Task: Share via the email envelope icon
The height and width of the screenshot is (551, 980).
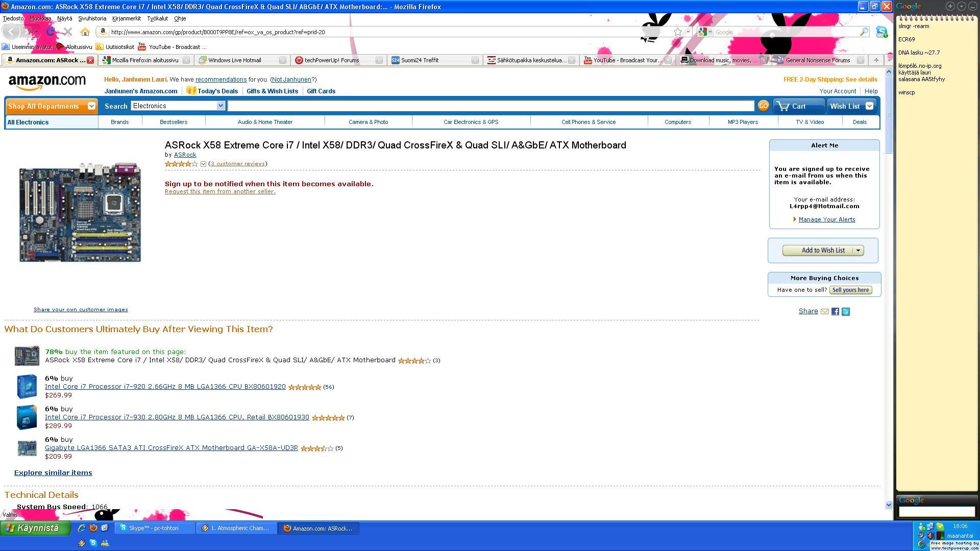Action: tap(825, 311)
